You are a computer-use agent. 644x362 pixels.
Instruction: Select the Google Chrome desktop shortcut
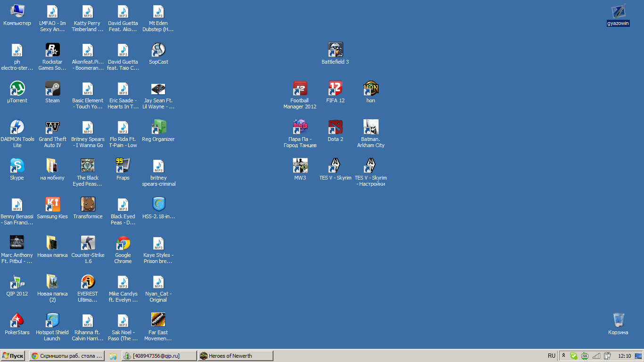click(x=123, y=250)
